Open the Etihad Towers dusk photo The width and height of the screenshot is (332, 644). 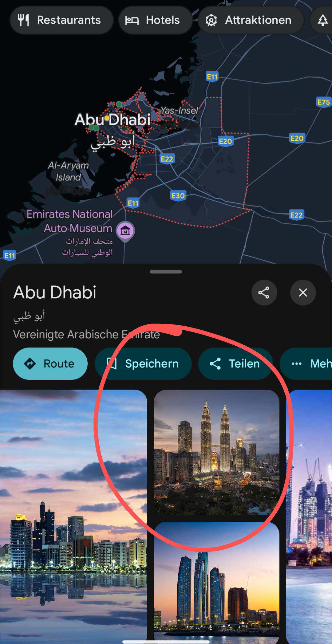[x=216, y=583]
